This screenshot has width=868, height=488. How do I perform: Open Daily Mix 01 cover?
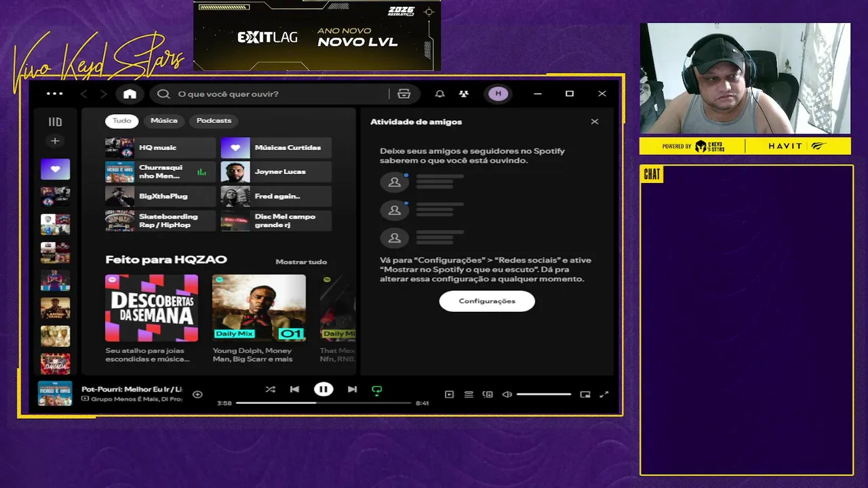click(259, 308)
